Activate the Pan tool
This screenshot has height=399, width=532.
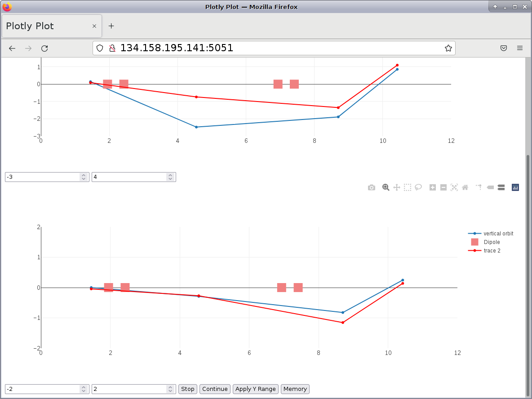click(x=397, y=187)
